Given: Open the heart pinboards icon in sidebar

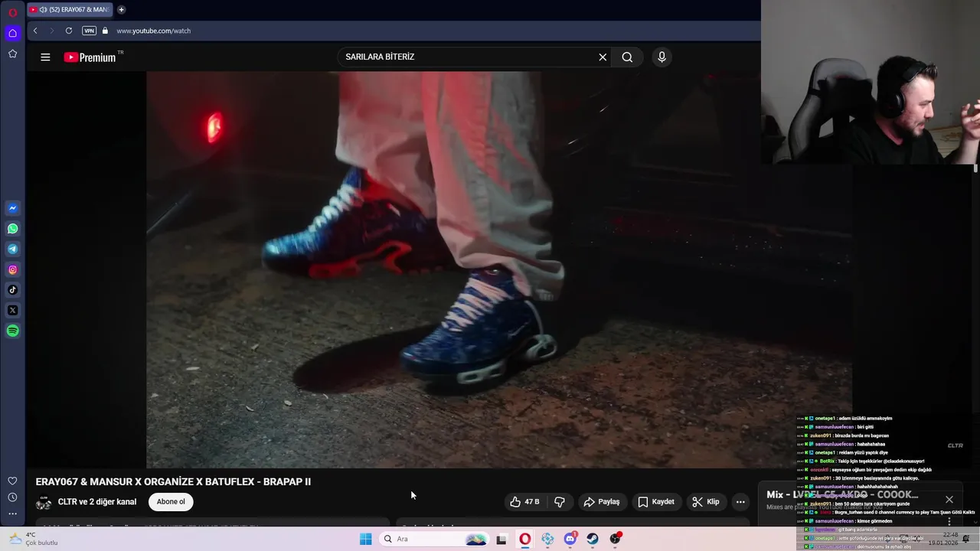Looking at the screenshot, I should pos(12,481).
